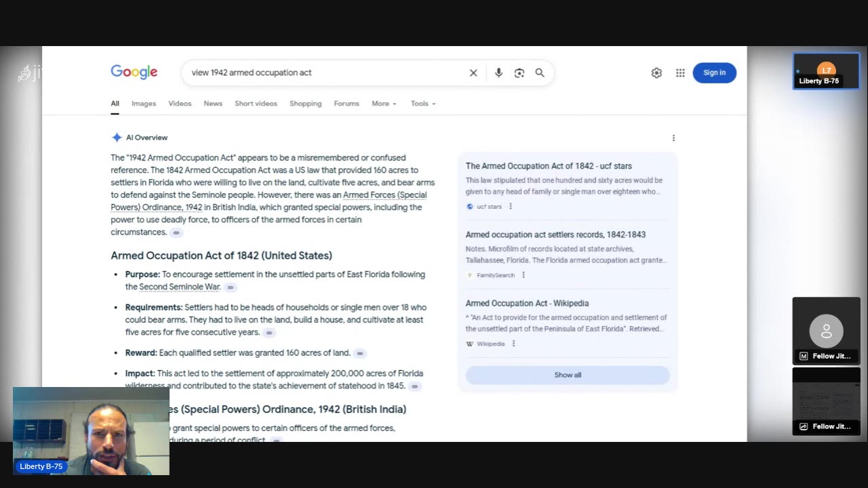Switch to the Short videos tab
This screenshot has width=868, height=488.
(x=256, y=104)
